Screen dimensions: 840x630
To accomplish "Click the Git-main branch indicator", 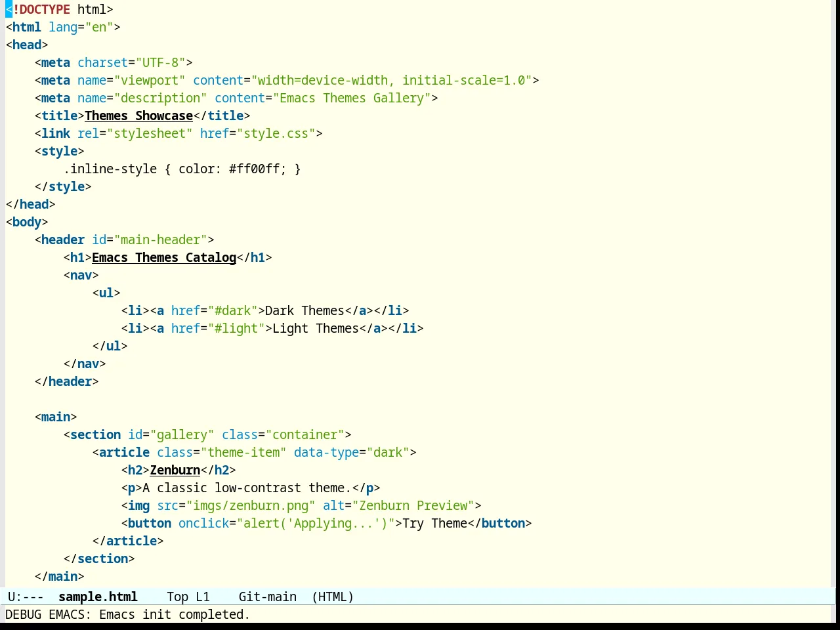I will [x=267, y=597].
